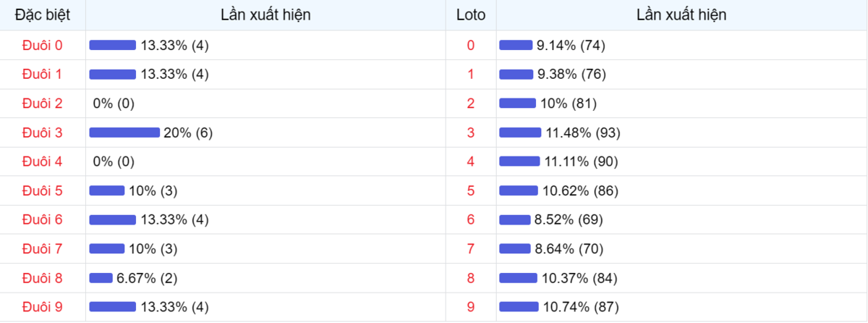Click the 0% (0) value for Đuôi 4

point(114,161)
